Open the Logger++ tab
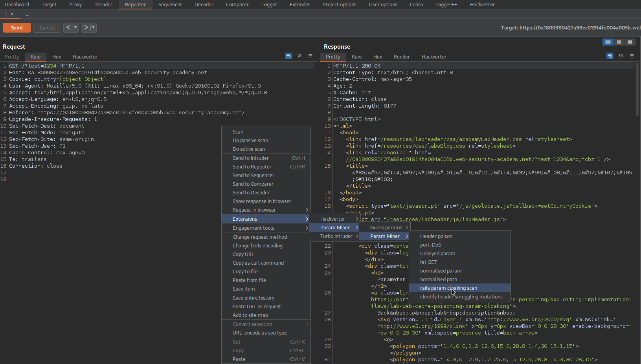 click(x=446, y=5)
